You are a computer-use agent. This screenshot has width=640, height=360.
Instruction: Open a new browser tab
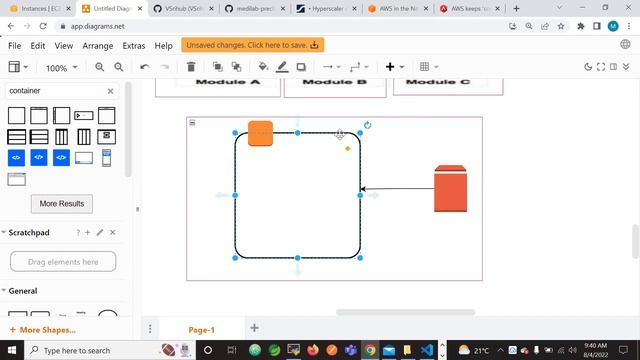pyautogui.click(x=516, y=8)
